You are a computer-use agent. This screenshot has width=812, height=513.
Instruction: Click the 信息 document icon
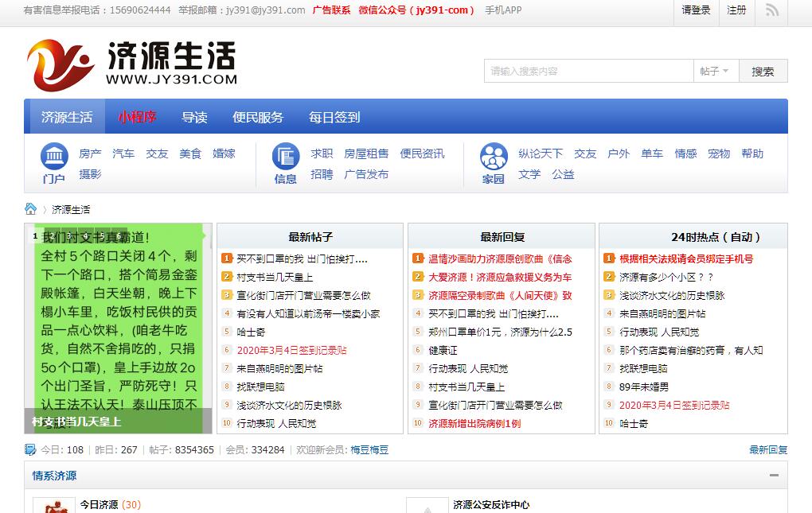[286, 156]
